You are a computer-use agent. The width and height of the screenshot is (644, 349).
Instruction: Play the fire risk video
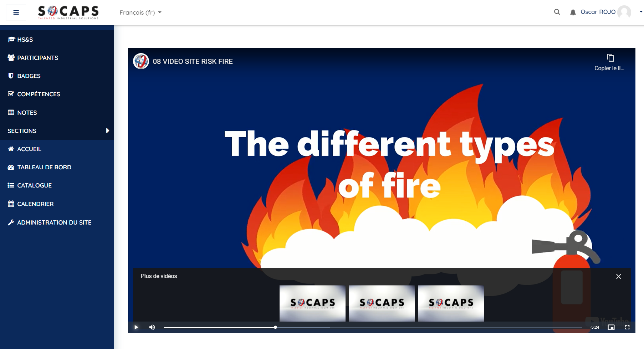tap(136, 327)
